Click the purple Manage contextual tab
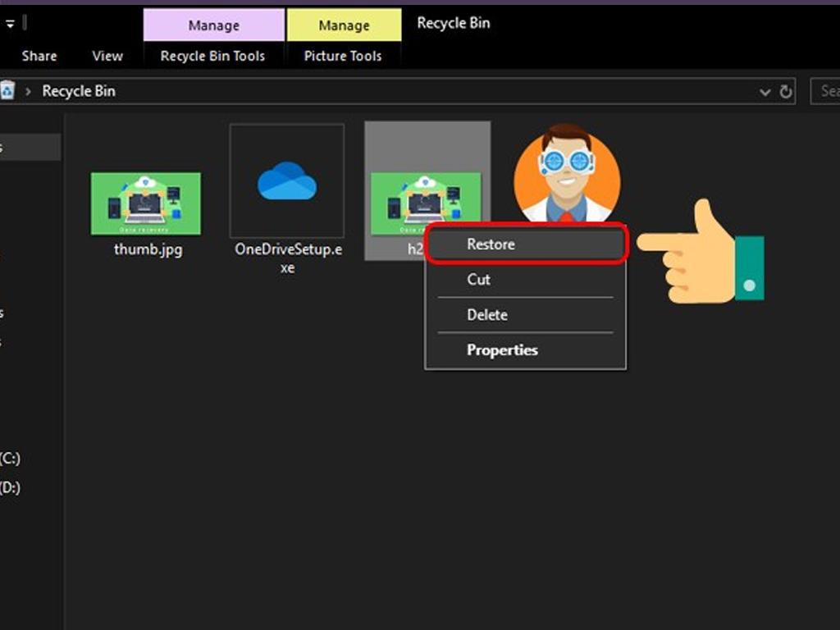The image size is (840, 630). (x=213, y=25)
